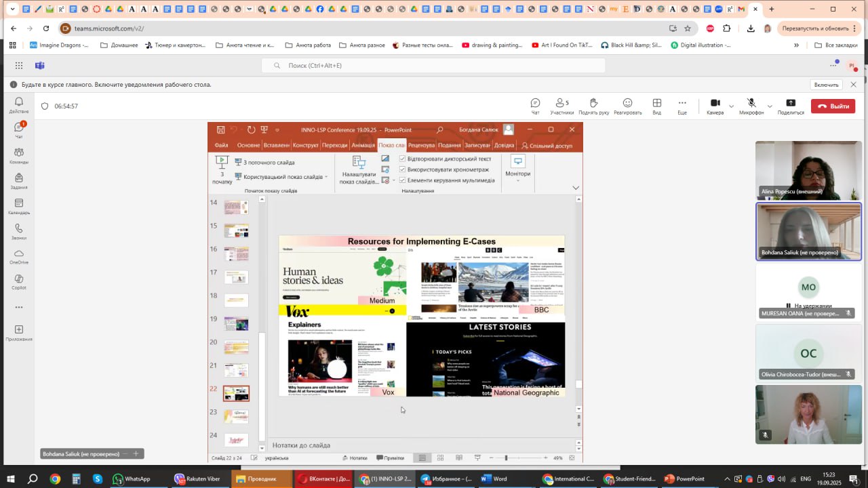Screen dimensions: 868x488
Task: Open Copilot in the left sidebar
Action: click(19, 281)
